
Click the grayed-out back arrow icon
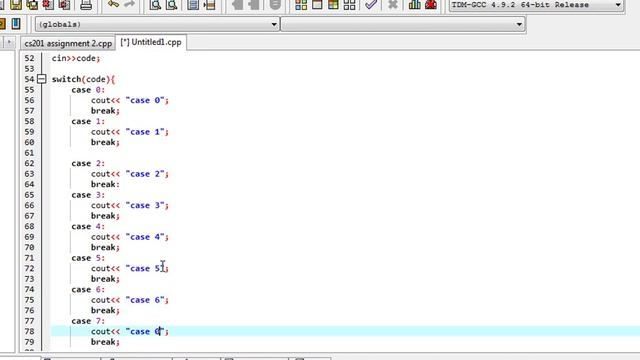tap(237, 5)
